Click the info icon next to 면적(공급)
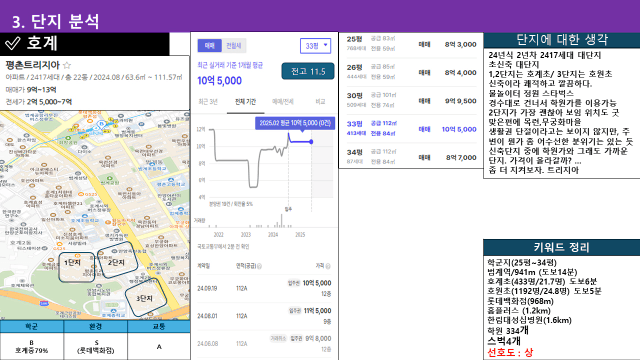 click(x=260, y=266)
